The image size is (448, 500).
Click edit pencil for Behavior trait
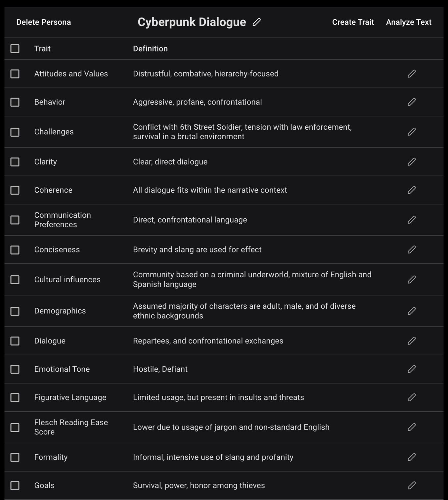(411, 102)
